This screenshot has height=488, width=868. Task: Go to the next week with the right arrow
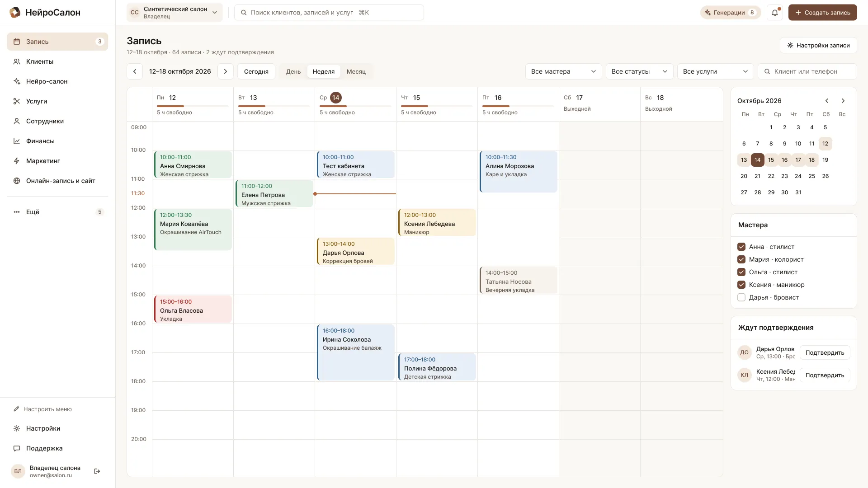pyautogui.click(x=226, y=71)
